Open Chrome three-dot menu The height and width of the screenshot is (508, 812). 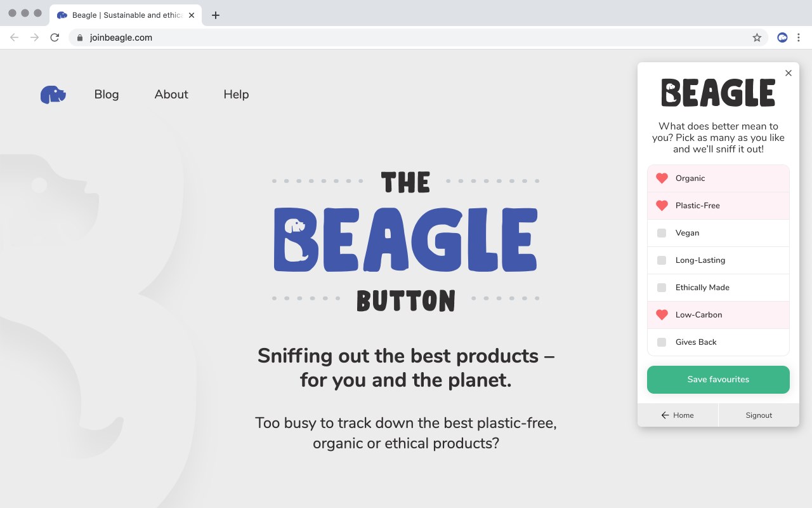[800, 37]
